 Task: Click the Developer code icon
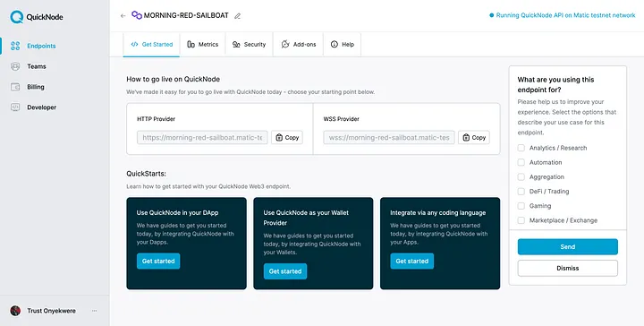tap(15, 107)
